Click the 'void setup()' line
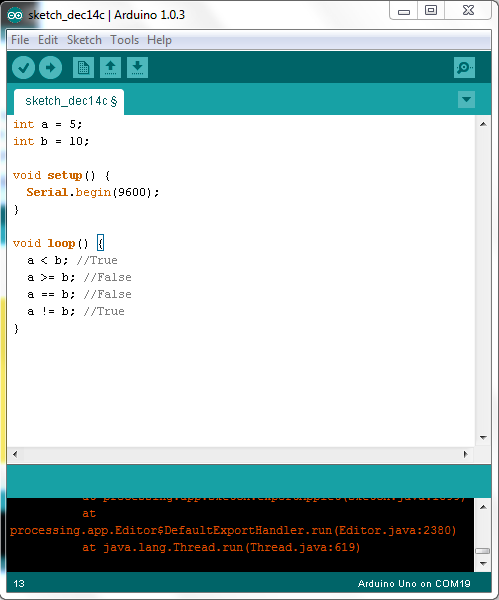The width and height of the screenshot is (499, 600). click(61, 175)
